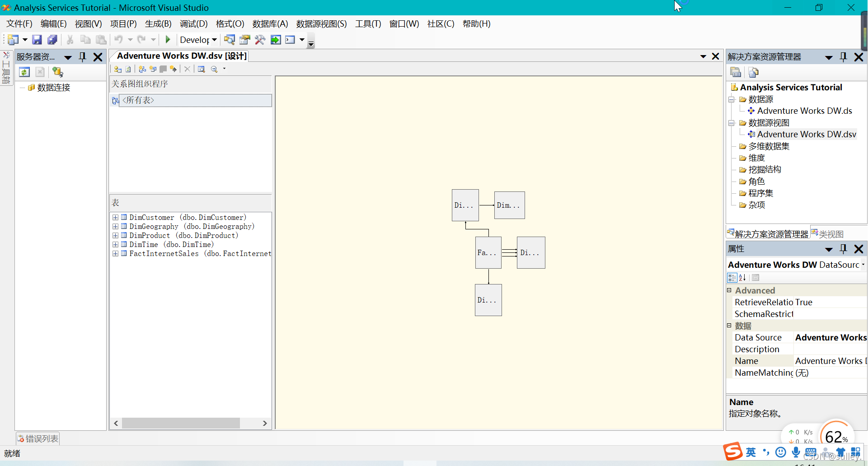This screenshot has height=466, width=868.
Task: Click the New Diagram icon in DSV toolbar
Action: (x=142, y=69)
